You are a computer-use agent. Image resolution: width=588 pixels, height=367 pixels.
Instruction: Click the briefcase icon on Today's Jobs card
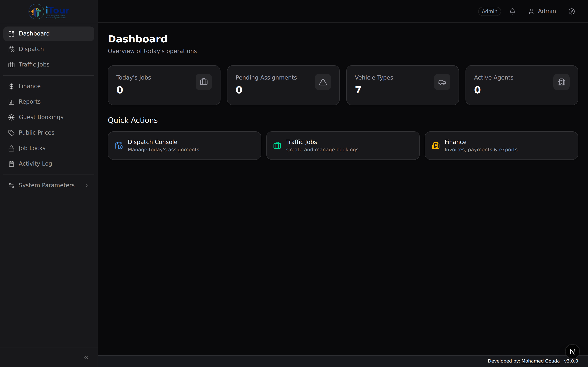204,82
